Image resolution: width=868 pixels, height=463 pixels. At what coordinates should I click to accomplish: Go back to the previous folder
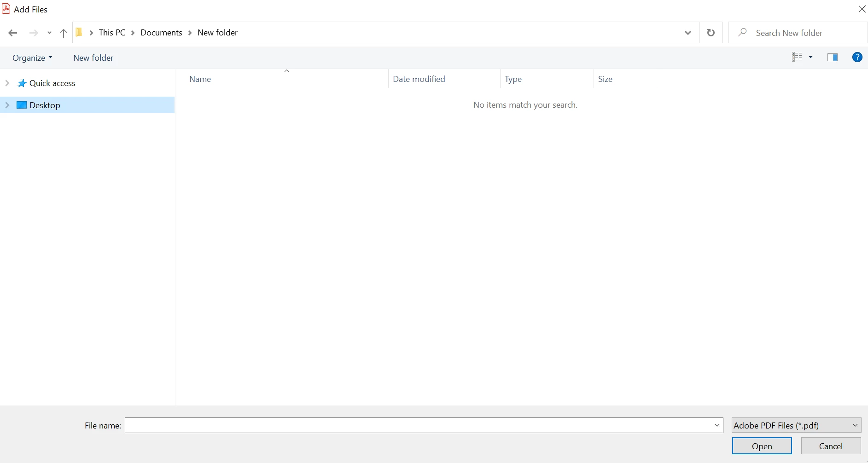[x=13, y=33]
